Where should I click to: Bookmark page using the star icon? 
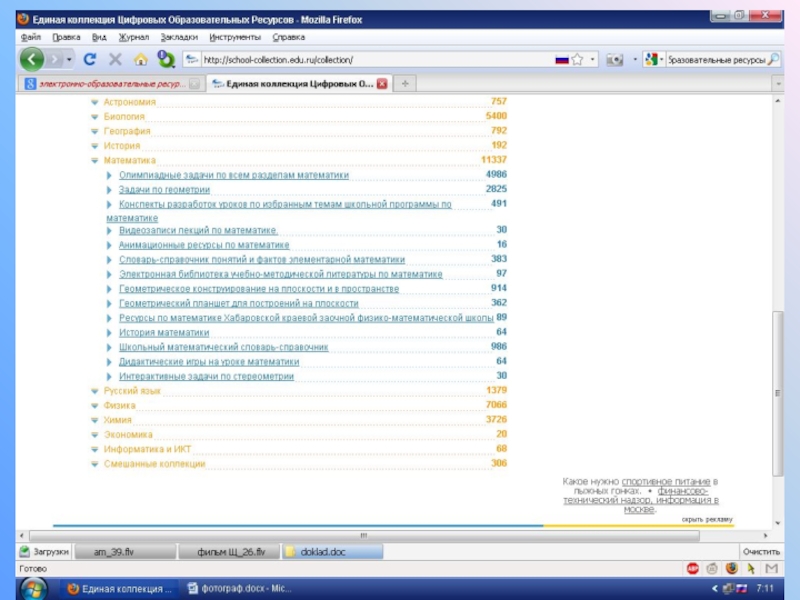(578, 60)
